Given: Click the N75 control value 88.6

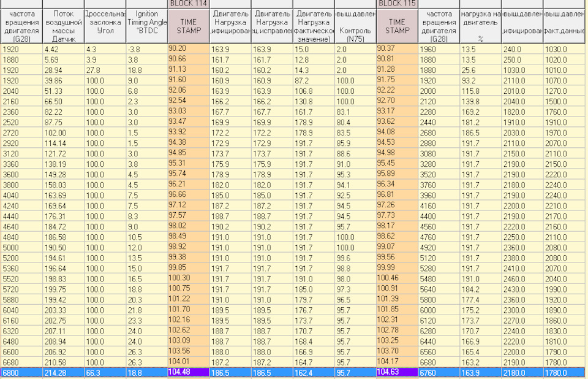Looking at the screenshot, I should tap(355, 154).
